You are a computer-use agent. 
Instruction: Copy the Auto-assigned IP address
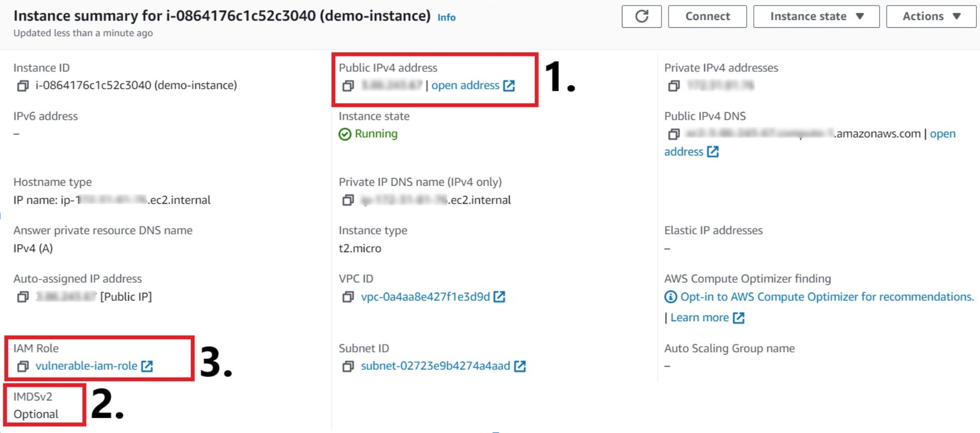click(23, 297)
